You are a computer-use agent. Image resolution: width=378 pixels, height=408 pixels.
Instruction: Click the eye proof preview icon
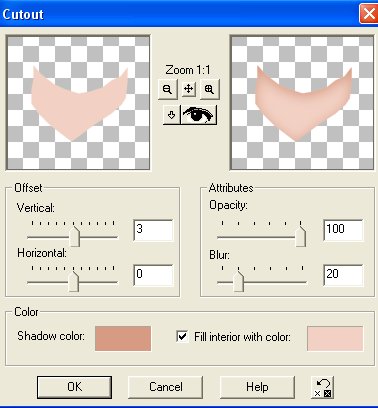[x=199, y=115]
